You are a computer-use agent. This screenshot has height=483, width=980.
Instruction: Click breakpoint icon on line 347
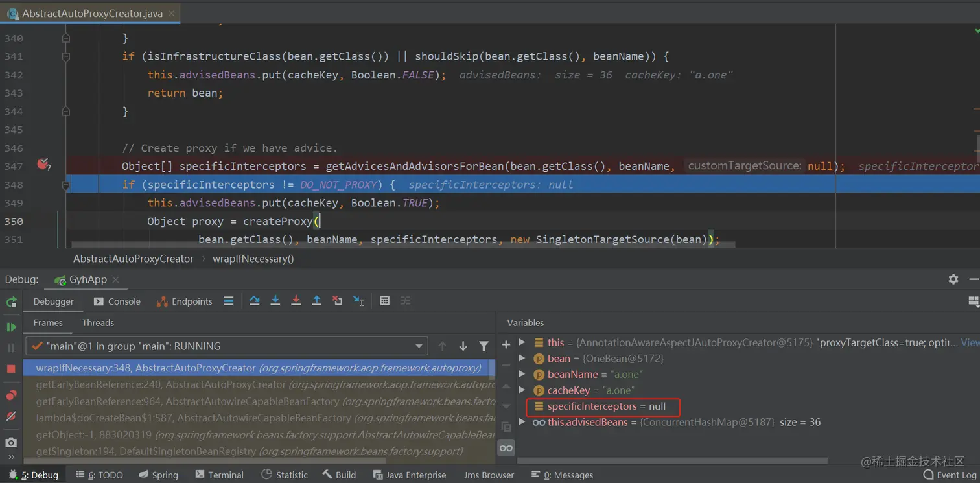click(43, 165)
